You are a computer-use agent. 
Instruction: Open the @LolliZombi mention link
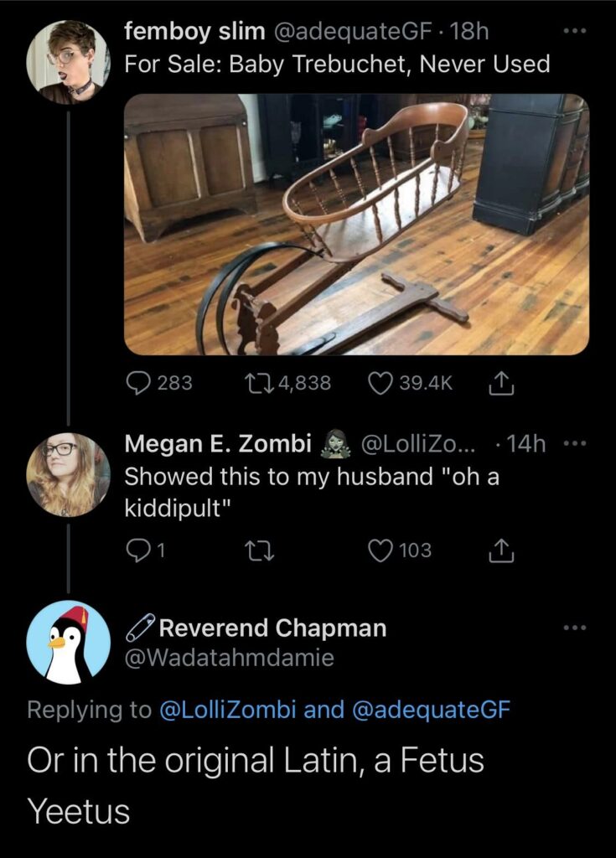point(228,710)
